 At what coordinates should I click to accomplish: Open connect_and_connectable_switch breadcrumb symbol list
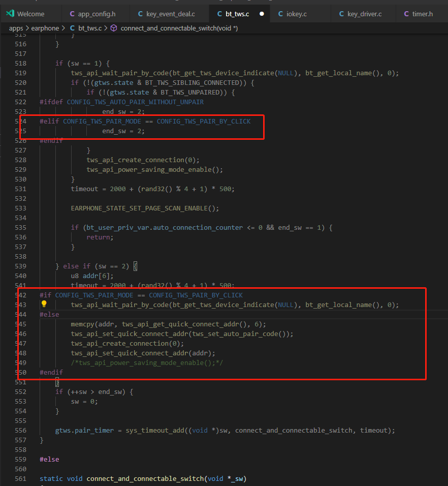tap(179, 28)
